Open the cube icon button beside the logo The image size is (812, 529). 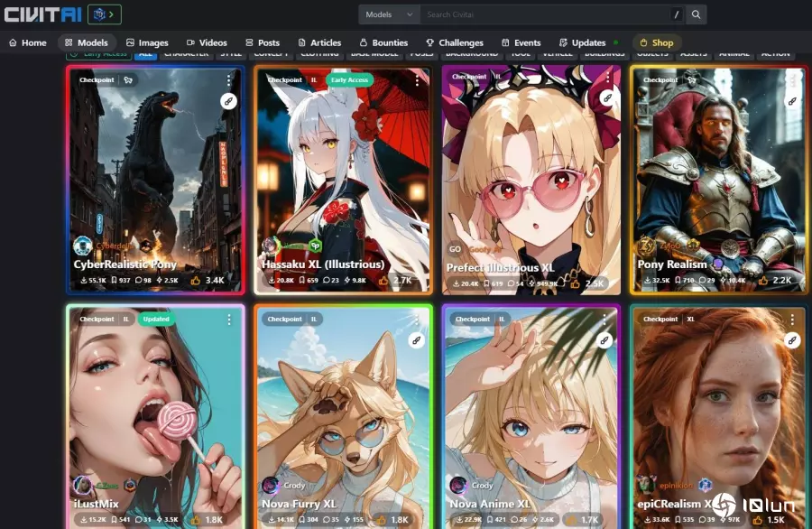point(105,14)
